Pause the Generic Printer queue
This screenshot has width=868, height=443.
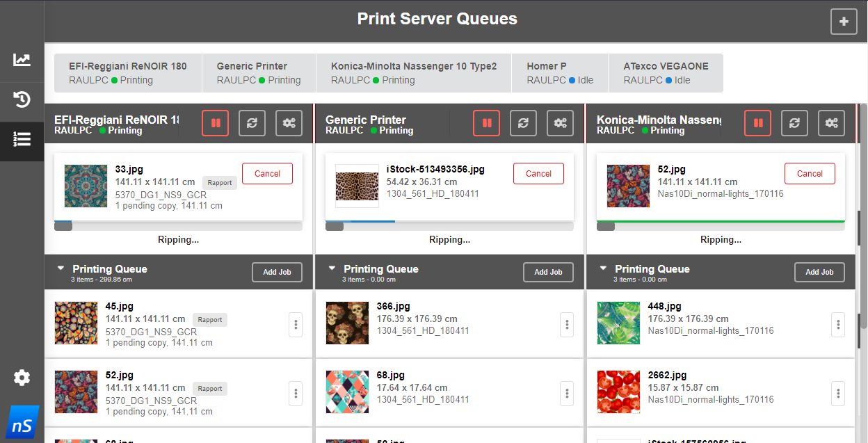[487, 123]
